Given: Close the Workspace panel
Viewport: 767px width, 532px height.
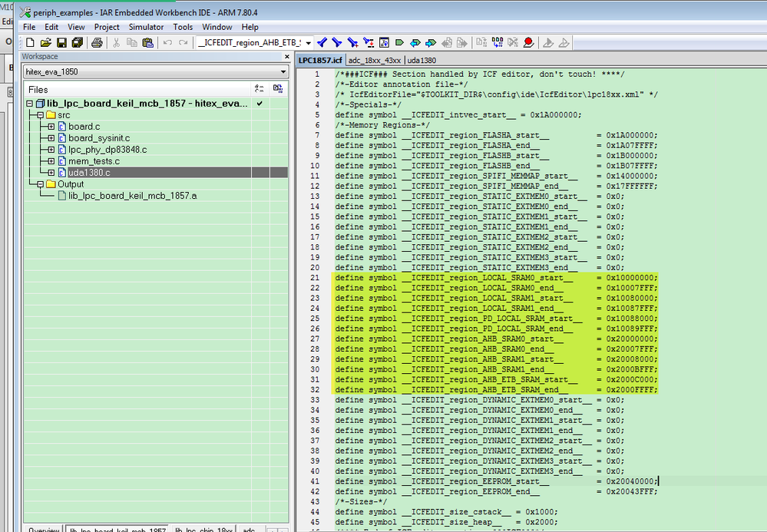Looking at the screenshot, I should [x=287, y=57].
